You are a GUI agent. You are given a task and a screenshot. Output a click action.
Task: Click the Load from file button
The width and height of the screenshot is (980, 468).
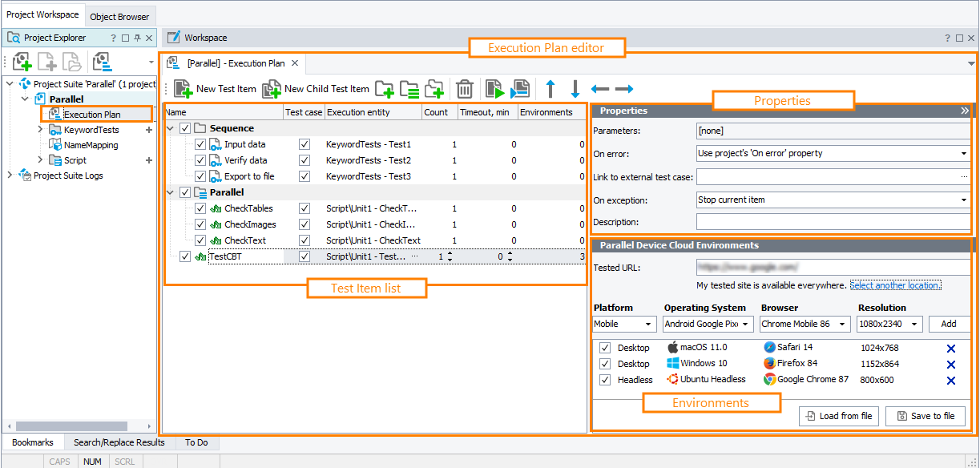tap(838, 416)
